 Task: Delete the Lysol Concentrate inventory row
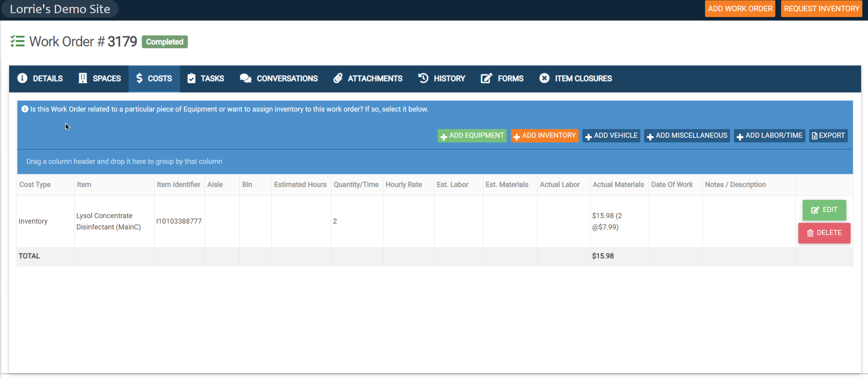(x=824, y=233)
